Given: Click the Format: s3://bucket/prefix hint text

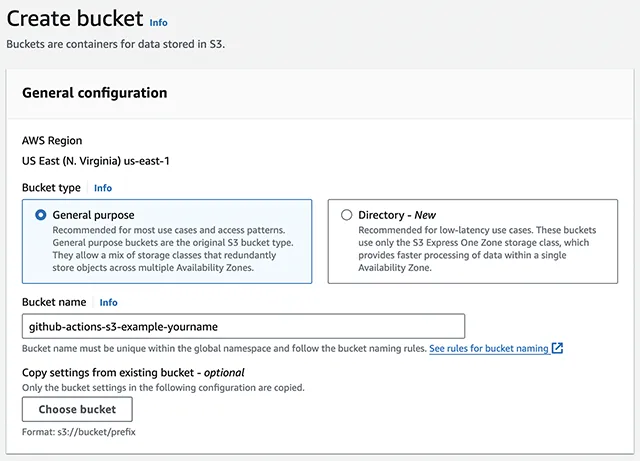Looking at the screenshot, I should coord(79,432).
